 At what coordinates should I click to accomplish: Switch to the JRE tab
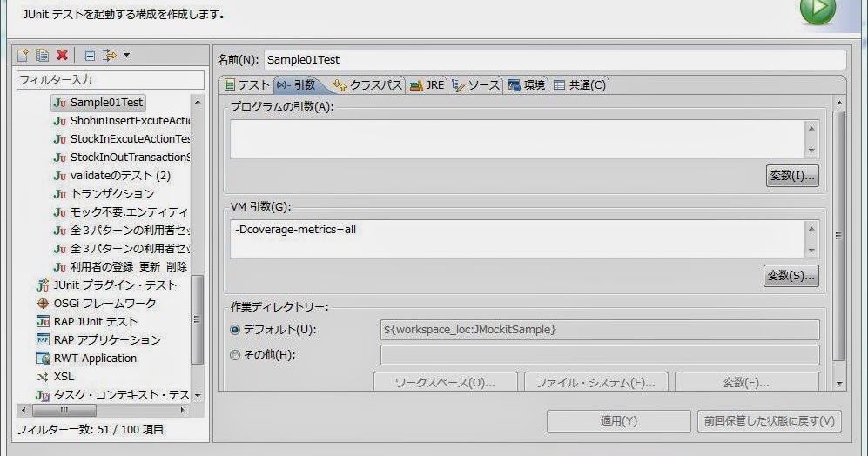click(427, 84)
